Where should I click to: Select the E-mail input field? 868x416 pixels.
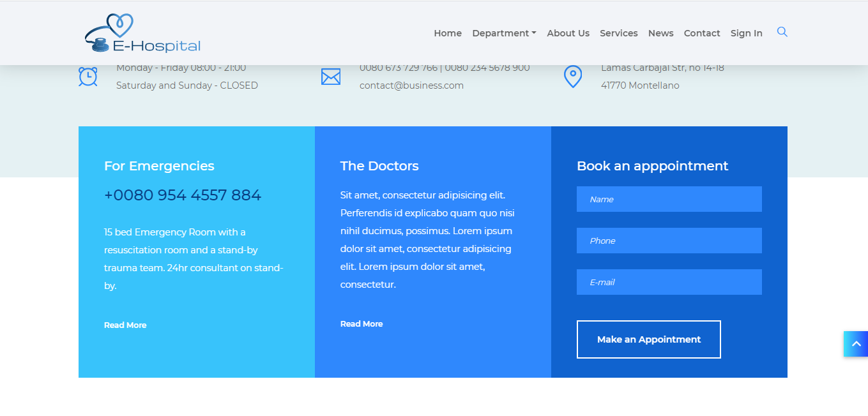(669, 282)
